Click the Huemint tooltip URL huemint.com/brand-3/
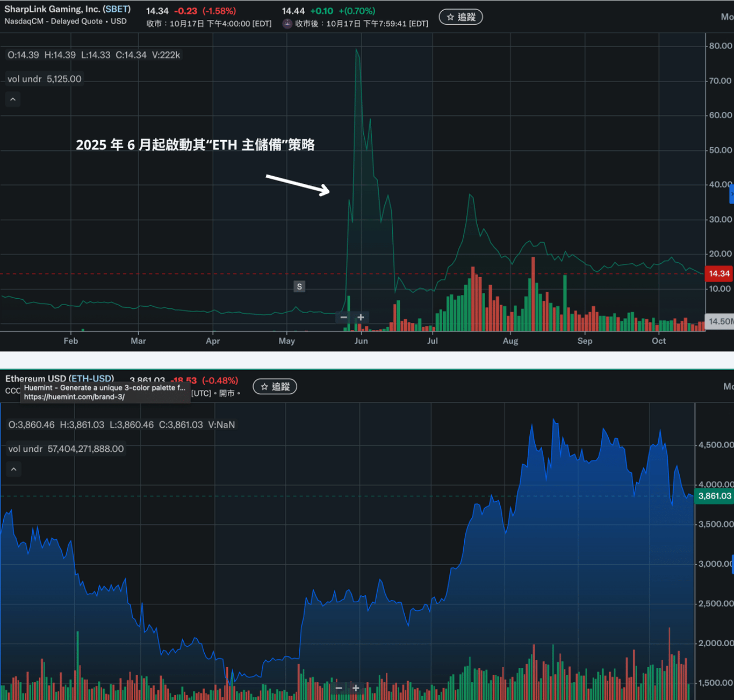Image resolution: width=734 pixels, height=700 pixels. coord(74,397)
